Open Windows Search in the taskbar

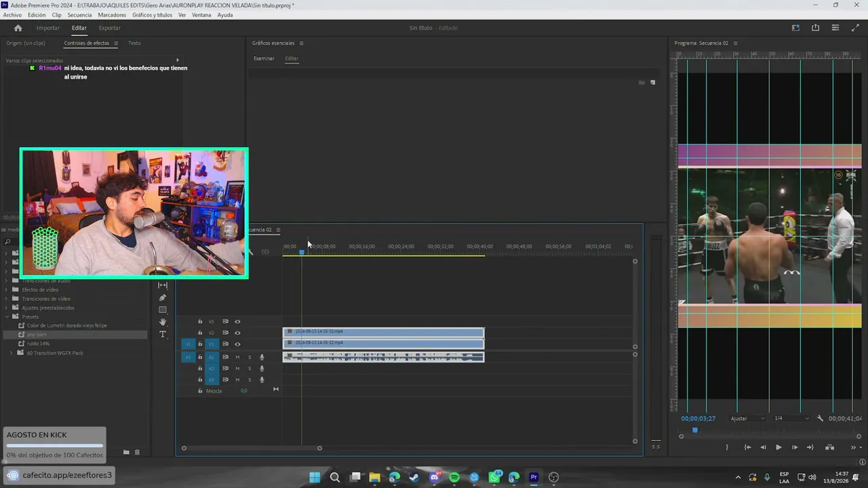(x=335, y=477)
